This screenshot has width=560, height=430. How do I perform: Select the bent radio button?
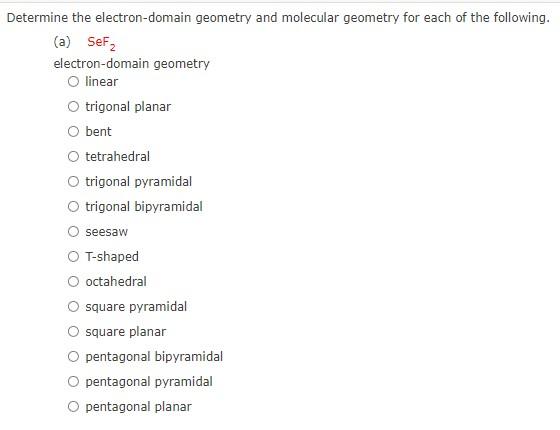click(x=73, y=131)
